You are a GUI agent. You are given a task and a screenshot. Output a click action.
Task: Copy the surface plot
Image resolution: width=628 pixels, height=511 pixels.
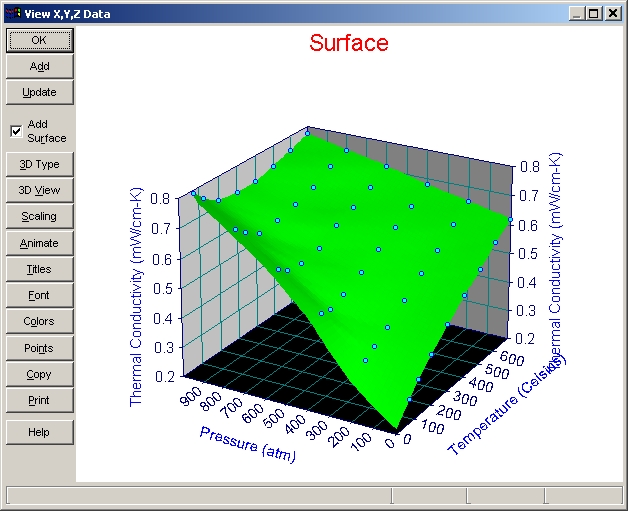point(39,374)
